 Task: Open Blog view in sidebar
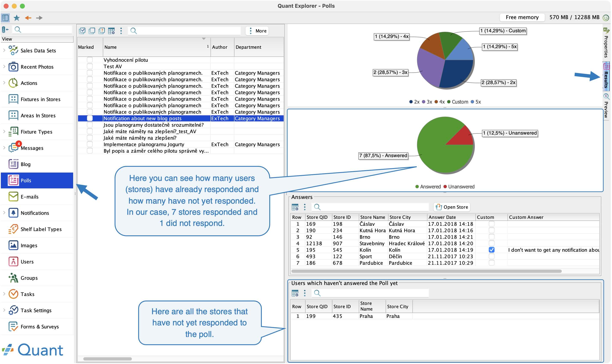(37, 164)
